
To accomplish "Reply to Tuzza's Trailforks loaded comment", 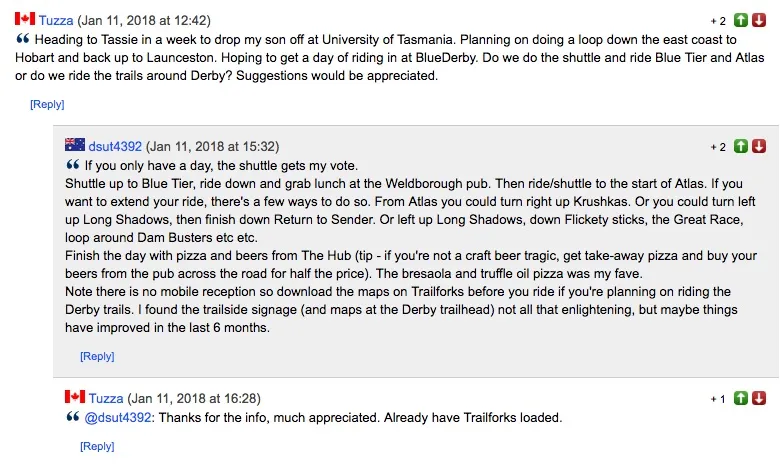I will (x=97, y=446).
